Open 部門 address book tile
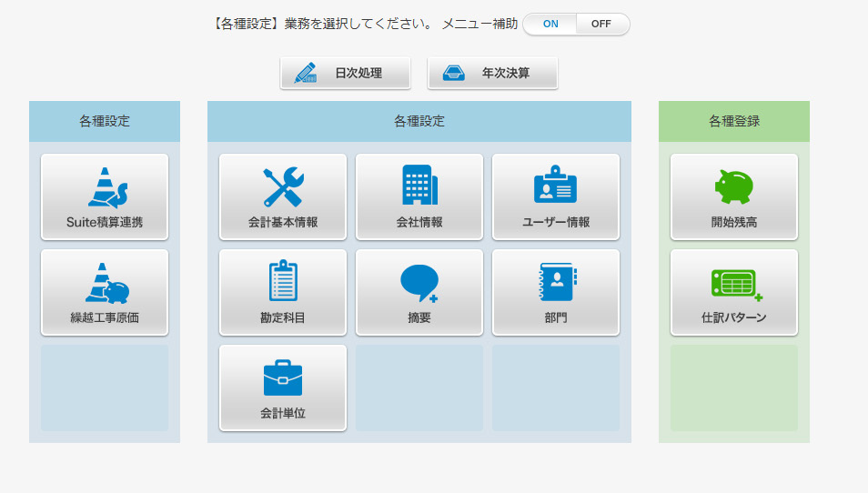 (556, 292)
